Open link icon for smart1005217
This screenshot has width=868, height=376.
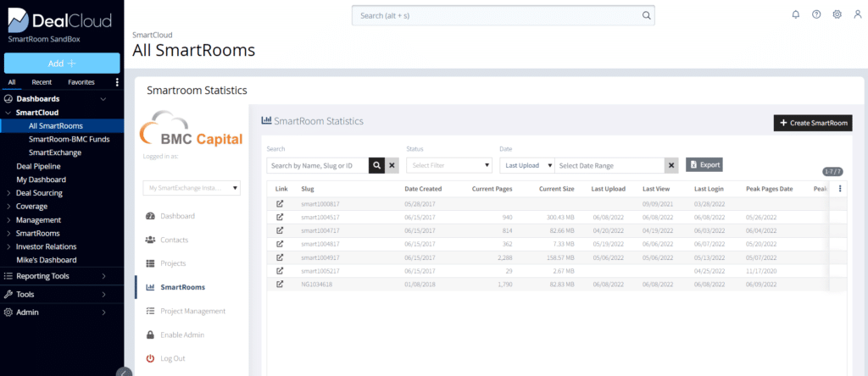click(280, 270)
